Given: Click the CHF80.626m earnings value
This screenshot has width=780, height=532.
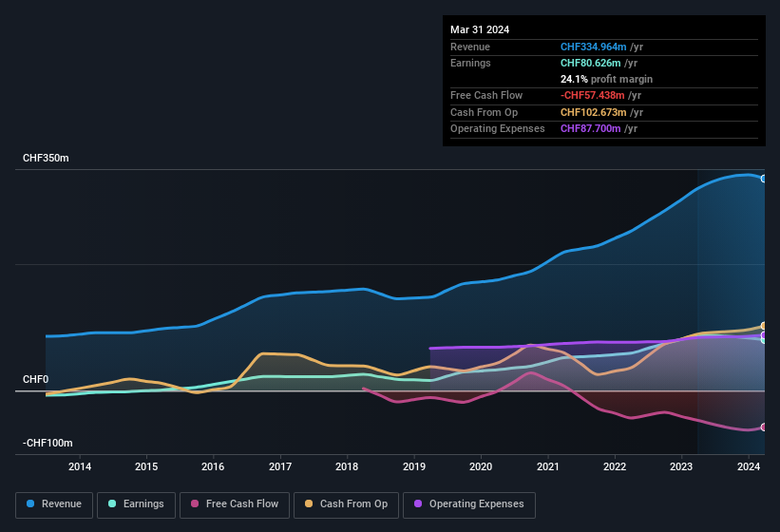Looking at the screenshot, I should point(591,63).
